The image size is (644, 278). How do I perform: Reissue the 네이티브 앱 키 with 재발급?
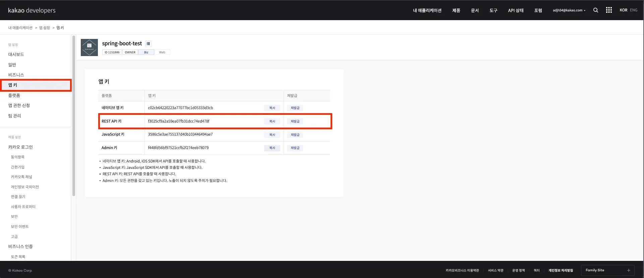pos(295,108)
